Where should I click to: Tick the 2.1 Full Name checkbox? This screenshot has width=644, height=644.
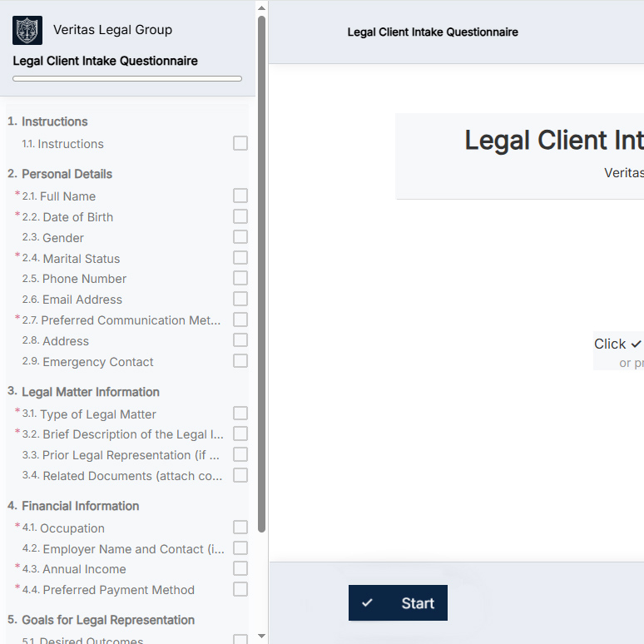(x=240, y=196)
